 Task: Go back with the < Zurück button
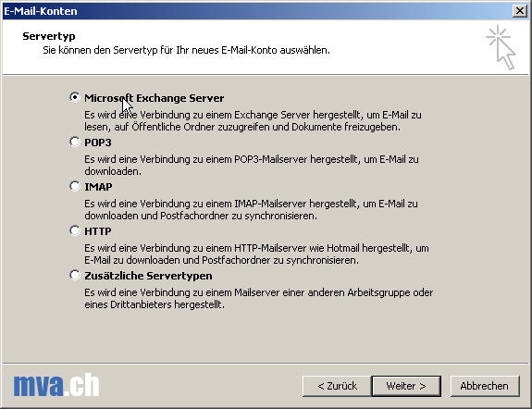[x=337, y=386]
